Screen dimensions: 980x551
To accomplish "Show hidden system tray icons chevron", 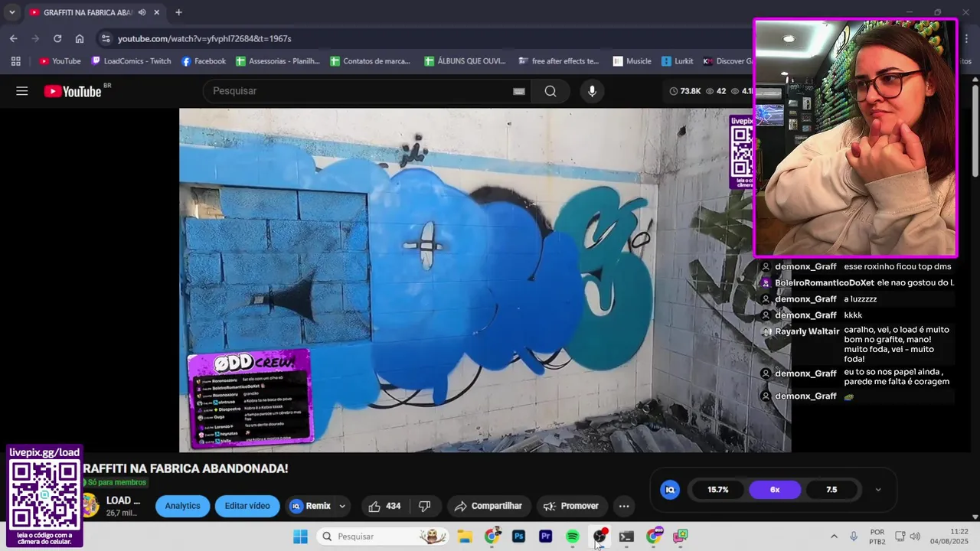I will point(834,536).
